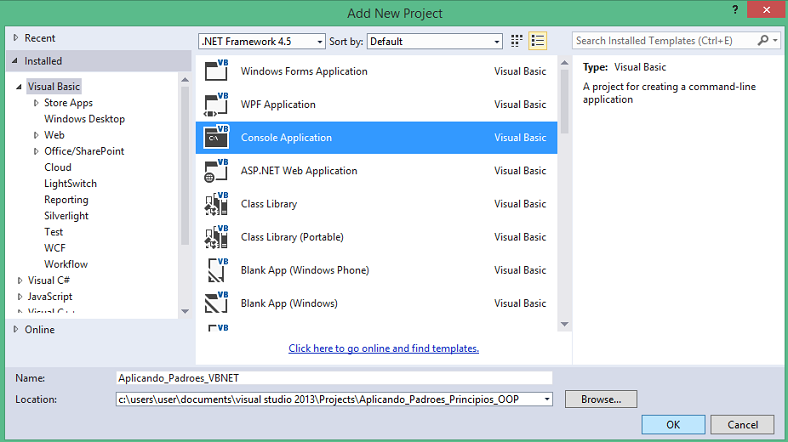This screenshot has height=442, width=788.
Task: Click the WPF Application template name
Action: tap(278, 104)
